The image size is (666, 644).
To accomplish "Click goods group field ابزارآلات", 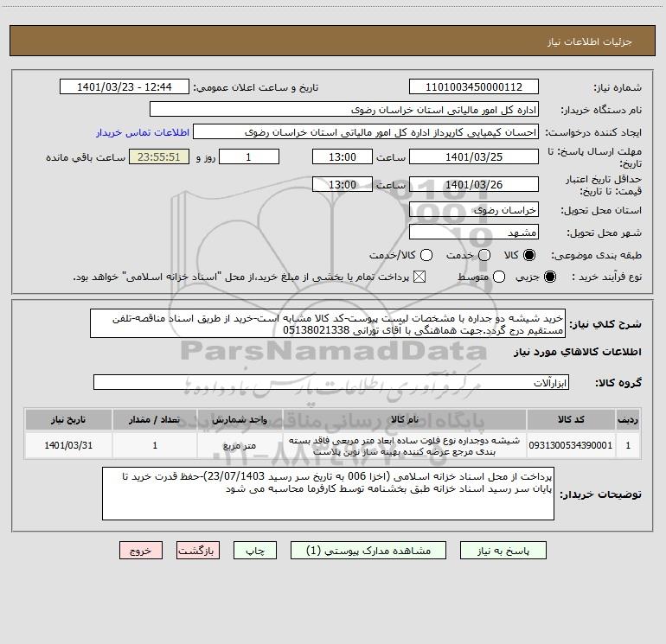I will pyautogui.click(x=331, y=382).
